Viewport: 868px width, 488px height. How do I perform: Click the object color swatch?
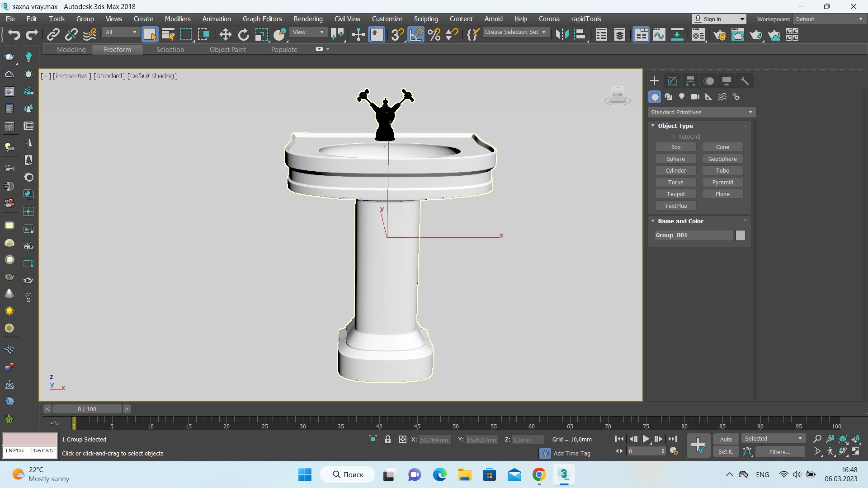click(740, 235)
